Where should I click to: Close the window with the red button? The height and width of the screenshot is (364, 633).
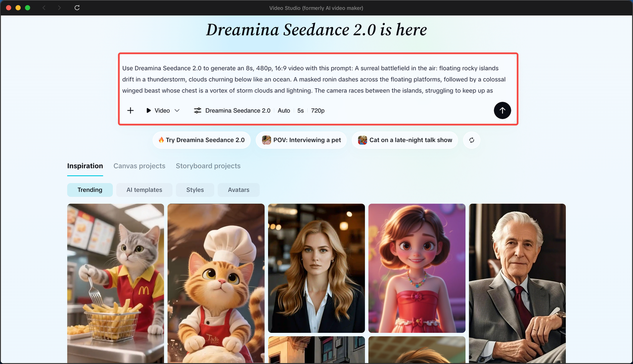(8, 8)
